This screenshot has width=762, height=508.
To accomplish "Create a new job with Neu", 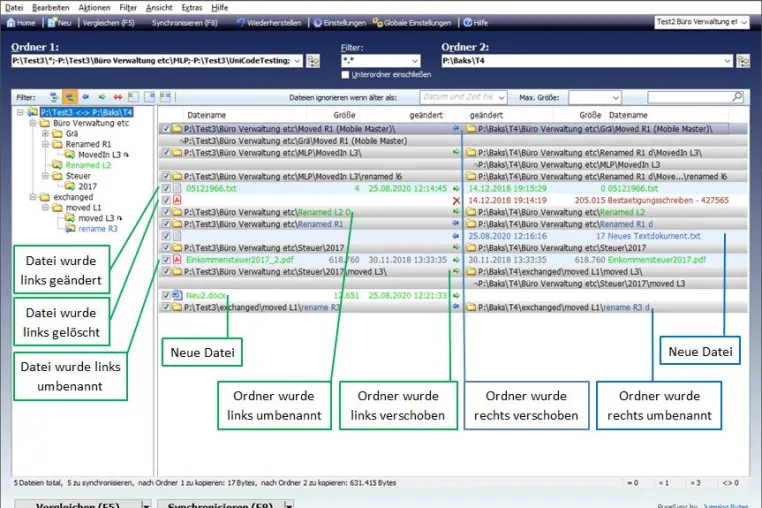I will pos(59,23).
